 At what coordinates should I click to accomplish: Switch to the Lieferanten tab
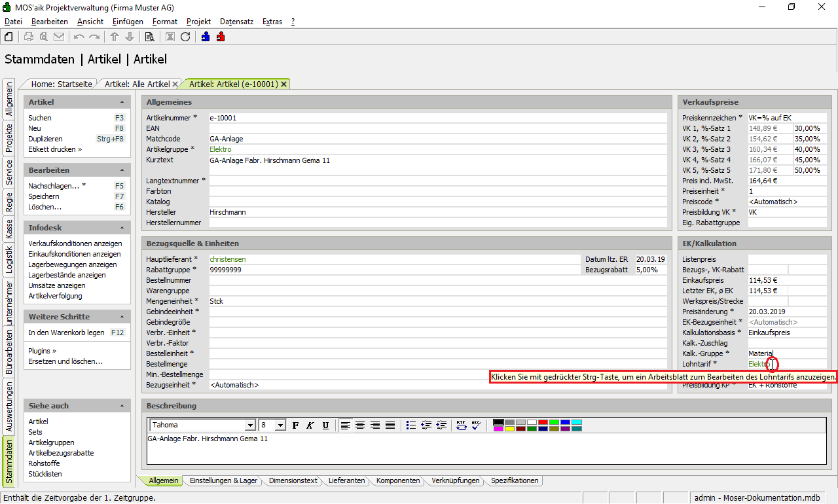[346, 480]
